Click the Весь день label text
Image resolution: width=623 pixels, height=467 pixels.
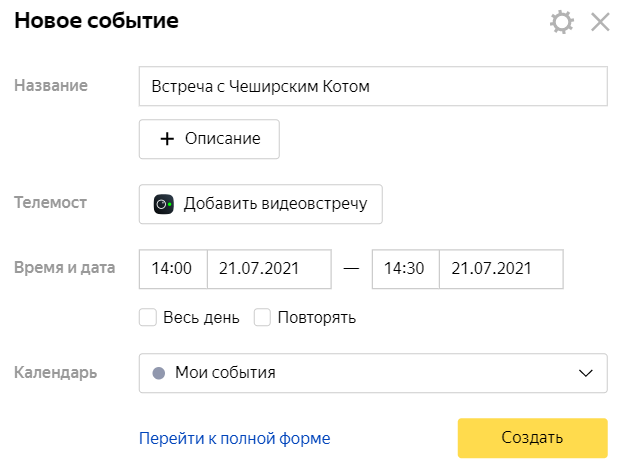[201, 318]
